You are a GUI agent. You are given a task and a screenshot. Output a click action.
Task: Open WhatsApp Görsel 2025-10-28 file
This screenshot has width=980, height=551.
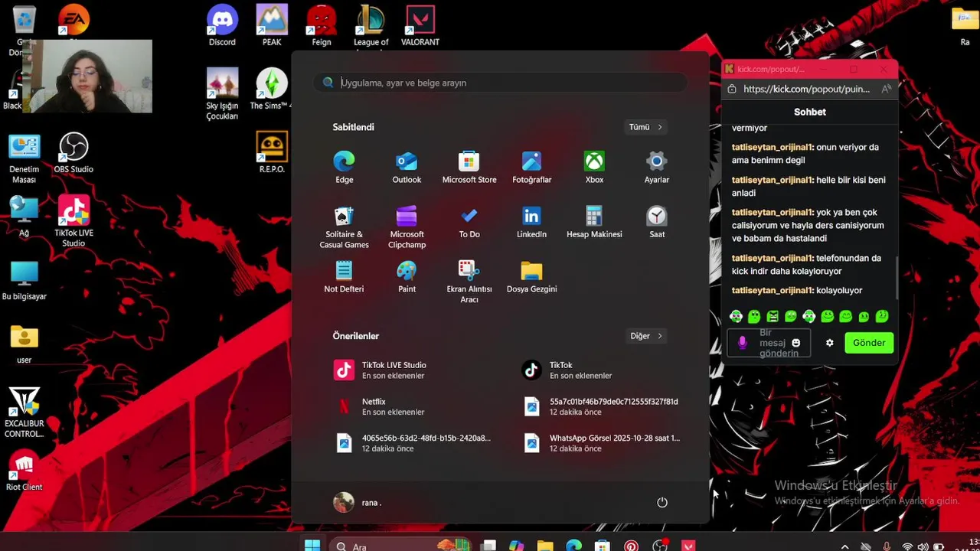601,443
